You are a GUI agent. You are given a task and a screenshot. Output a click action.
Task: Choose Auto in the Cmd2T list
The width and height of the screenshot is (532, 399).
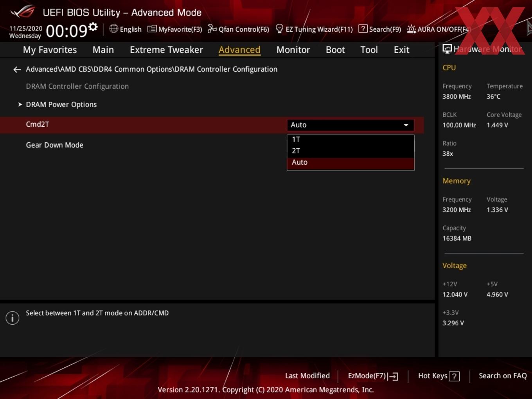350,163
